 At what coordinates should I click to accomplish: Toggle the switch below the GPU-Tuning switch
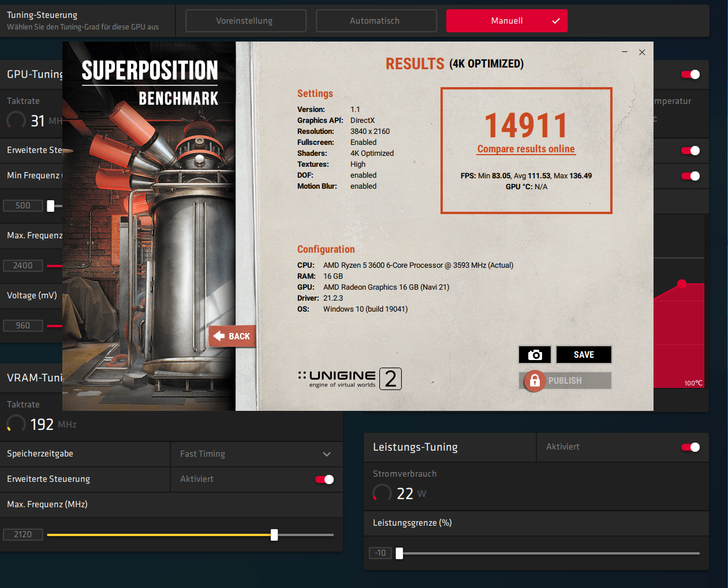pyautogui.click(x=690, y=151)
